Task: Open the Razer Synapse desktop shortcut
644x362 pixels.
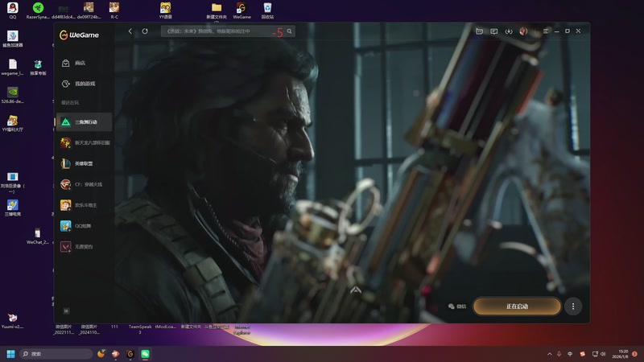Action: point(38,10)
